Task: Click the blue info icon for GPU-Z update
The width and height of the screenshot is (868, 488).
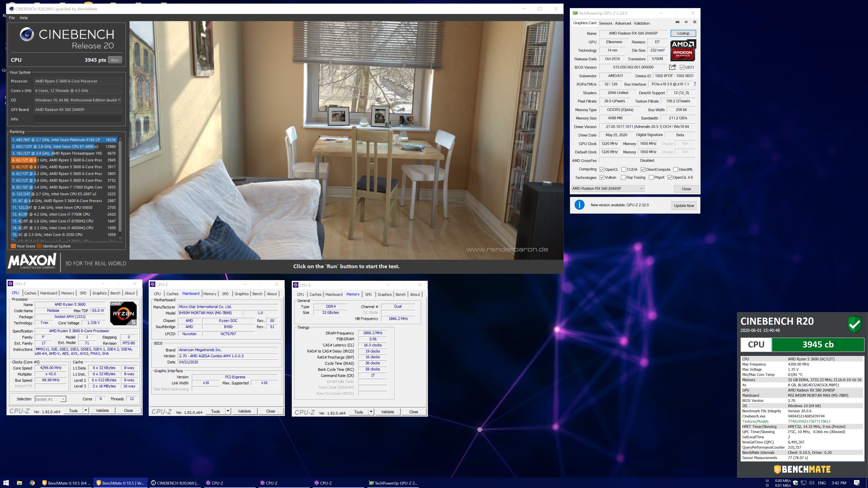Action: pyautogui.click(x=580, y=205)
